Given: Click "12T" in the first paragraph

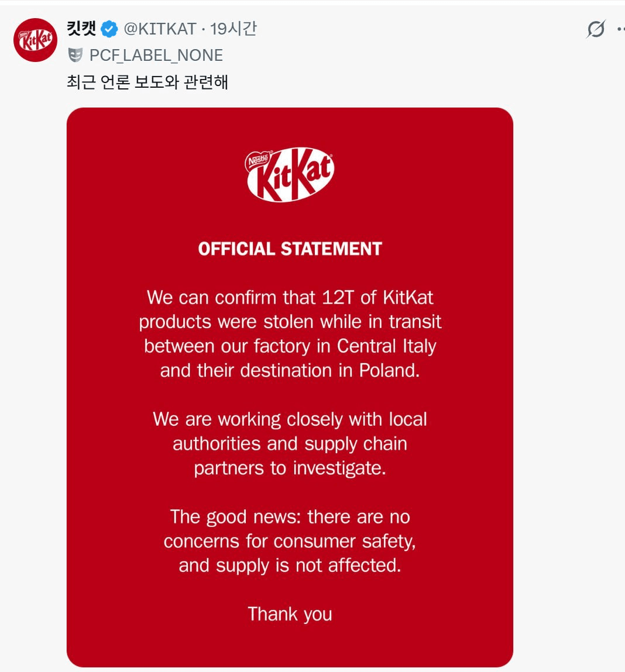Looking at the screenshot, I should (x=338, y=297).
